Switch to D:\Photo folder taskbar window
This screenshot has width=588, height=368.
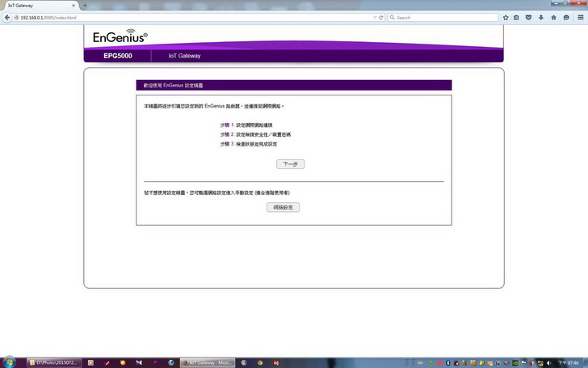(53, 362)
